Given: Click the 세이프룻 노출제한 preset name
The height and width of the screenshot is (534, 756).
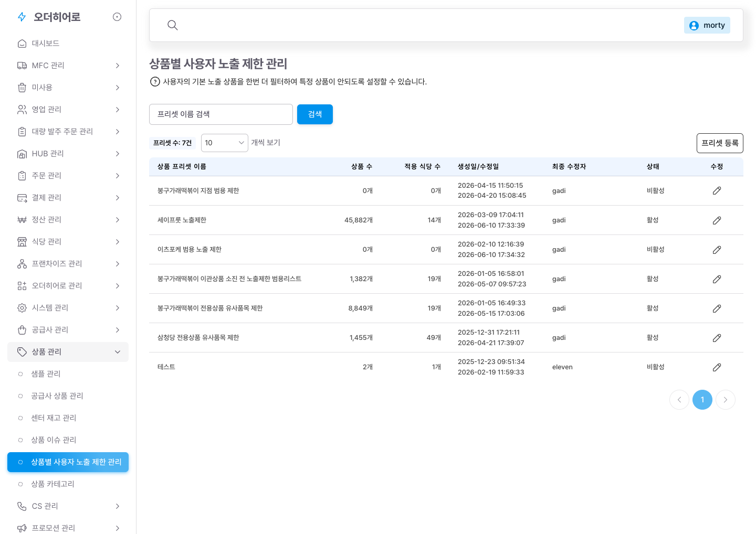Looking at the screenshot, I should coord(182,220).
